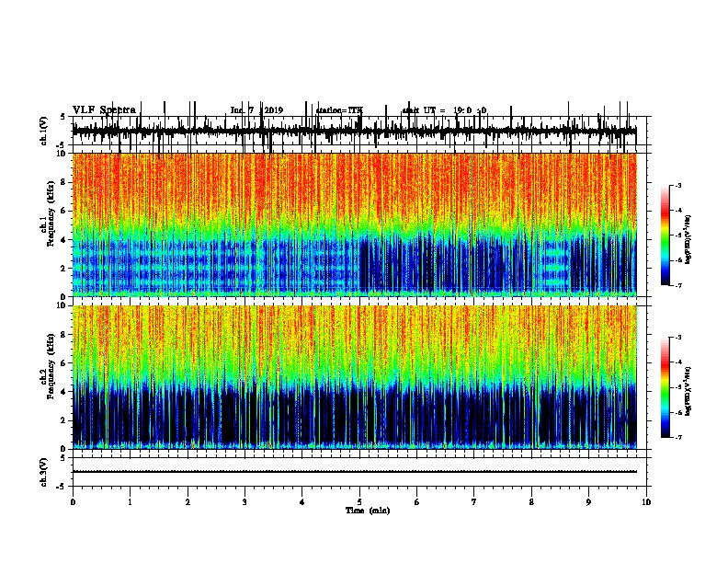Click inside the ch.2 spectrogram panel
The image size is (728, 563).
tap(354, 377)
